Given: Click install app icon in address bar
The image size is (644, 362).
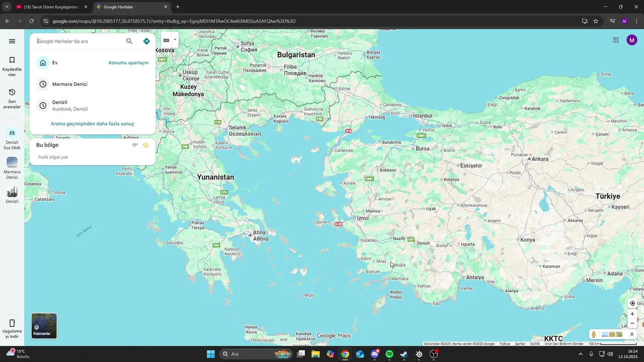Looking at the screenshot, I should [x=585, y=21].
